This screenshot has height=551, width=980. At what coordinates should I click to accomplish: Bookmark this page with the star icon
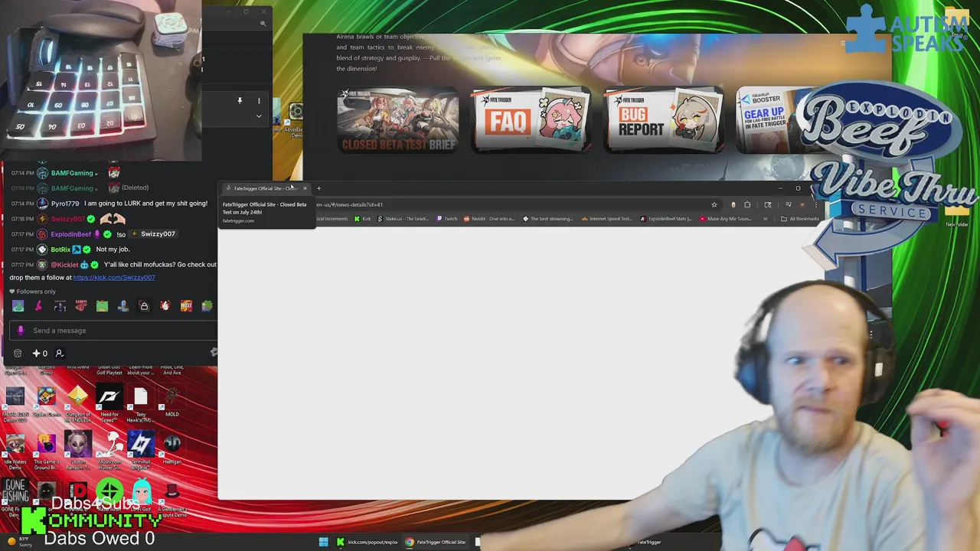pos(714,204)
